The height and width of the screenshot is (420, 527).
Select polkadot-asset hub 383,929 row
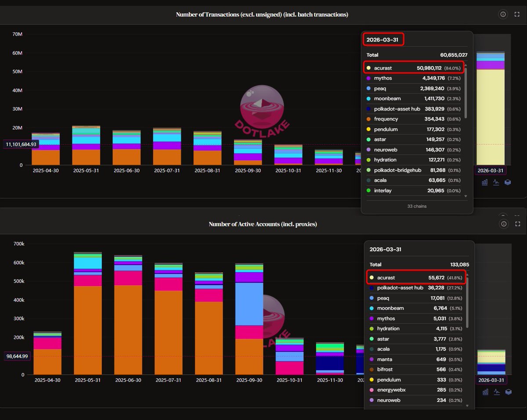tap(414, 109)
